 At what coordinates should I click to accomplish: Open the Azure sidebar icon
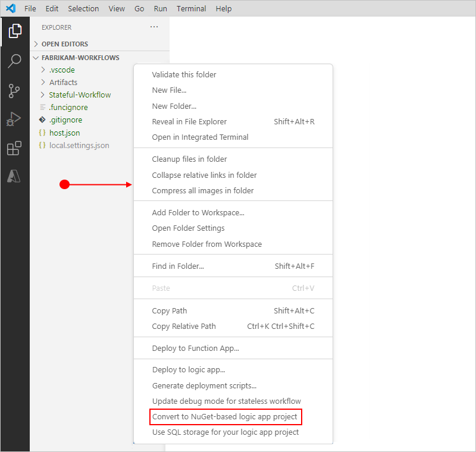tap(15, 177)
